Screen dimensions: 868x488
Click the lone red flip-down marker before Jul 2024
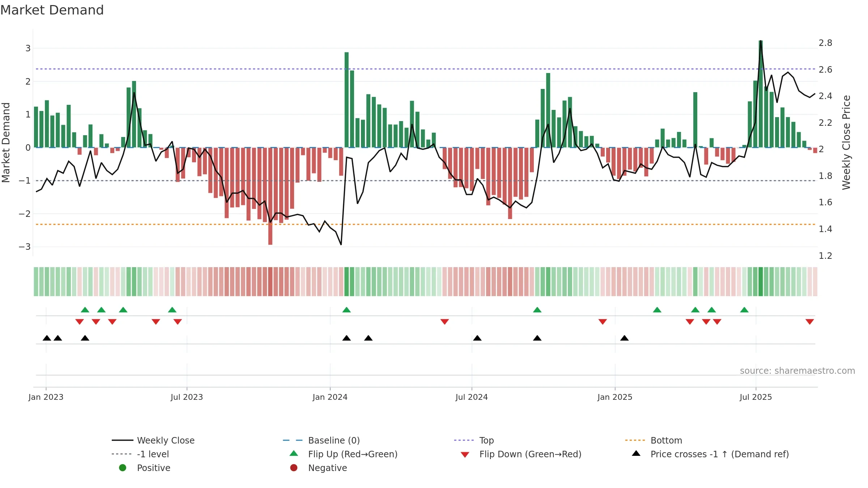click(444, 322)
